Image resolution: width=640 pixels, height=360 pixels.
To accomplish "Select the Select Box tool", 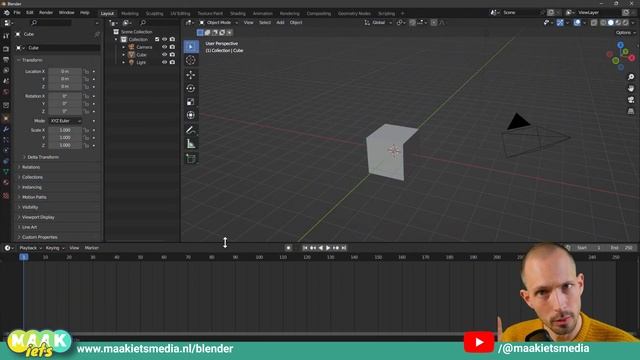I will point(191,47).
